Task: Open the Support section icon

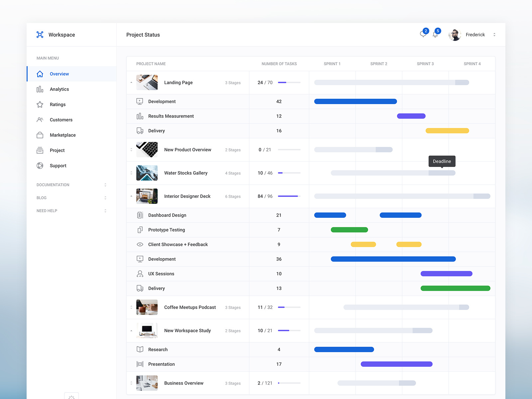Action: coord(40,166)
